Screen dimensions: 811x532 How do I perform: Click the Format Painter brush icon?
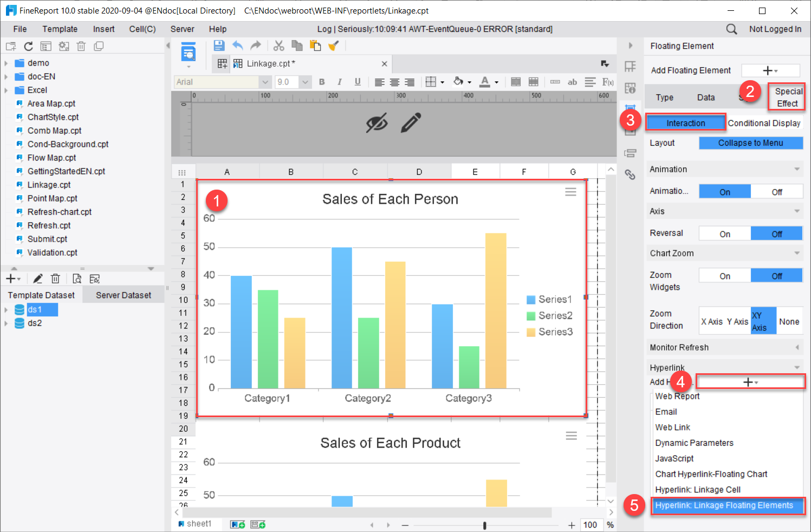point(334,46)
